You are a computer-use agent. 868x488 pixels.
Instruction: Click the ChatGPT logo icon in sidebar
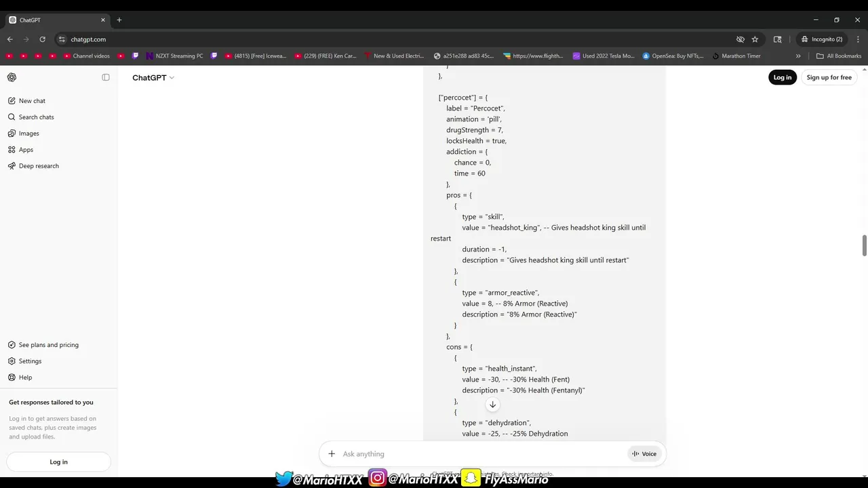point(12,77)
